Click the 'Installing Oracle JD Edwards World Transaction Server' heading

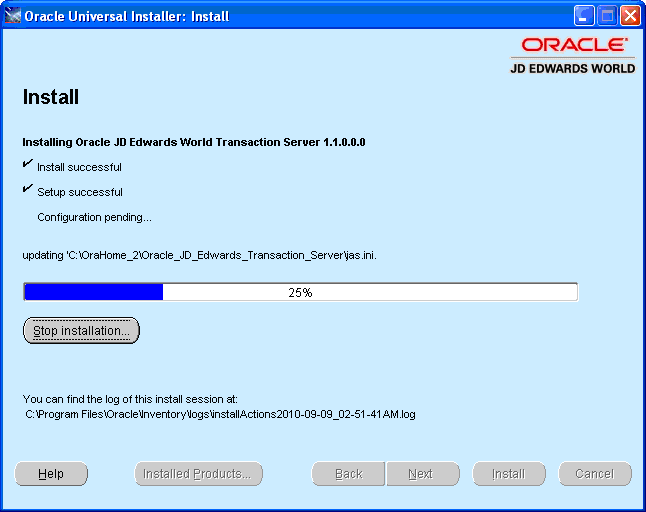[x=194, y=142]
